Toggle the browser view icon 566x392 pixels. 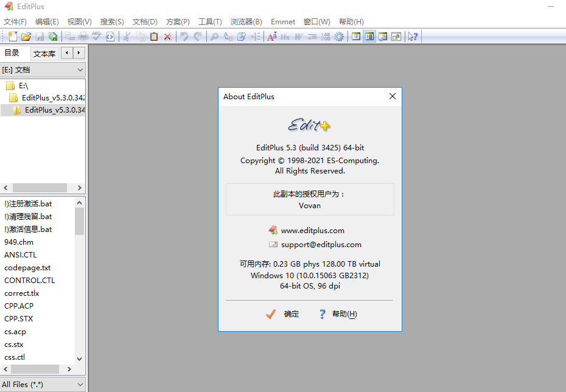[x=396, y=37]
